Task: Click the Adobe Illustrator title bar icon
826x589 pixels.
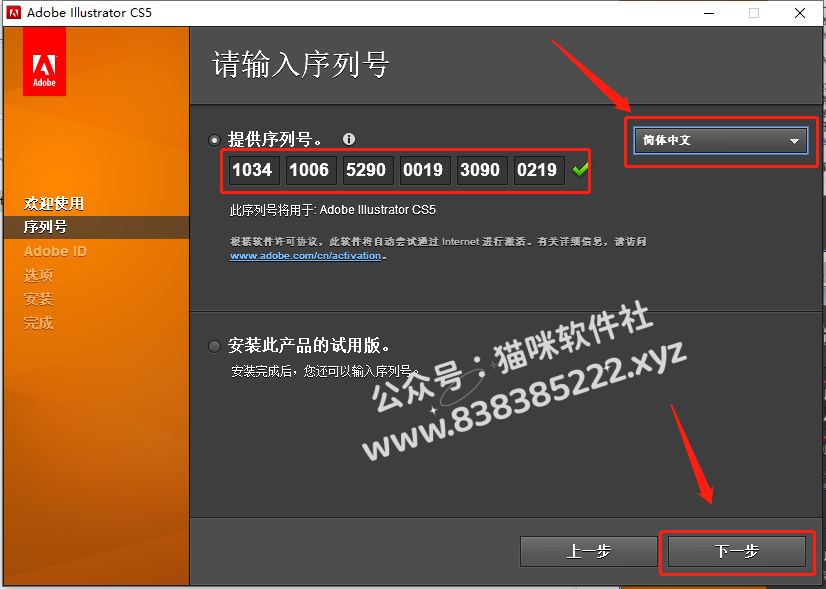Action: tap(13, 13)
